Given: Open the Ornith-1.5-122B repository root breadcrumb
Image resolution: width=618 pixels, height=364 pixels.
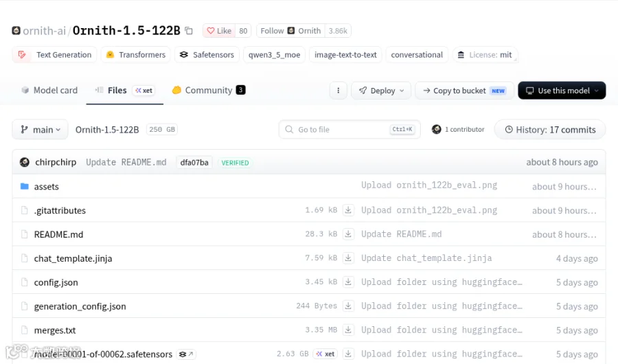Looking at the screenshot, I should click(107, 130).
